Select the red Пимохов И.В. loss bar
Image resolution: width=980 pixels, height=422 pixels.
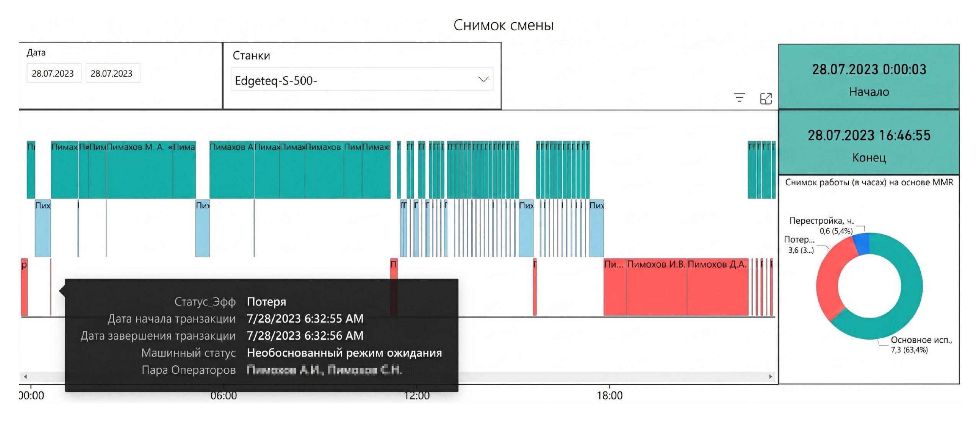[x=657, y=287]
